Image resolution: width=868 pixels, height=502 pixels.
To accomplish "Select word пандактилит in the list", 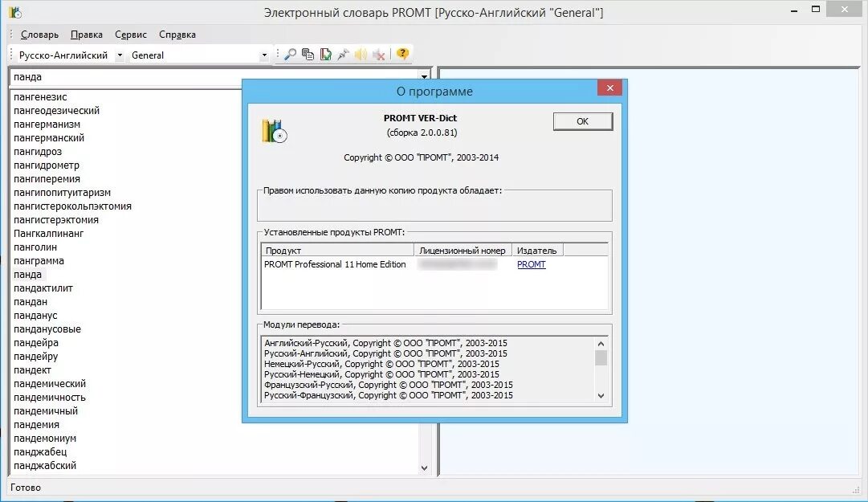I will click(43, 288).
